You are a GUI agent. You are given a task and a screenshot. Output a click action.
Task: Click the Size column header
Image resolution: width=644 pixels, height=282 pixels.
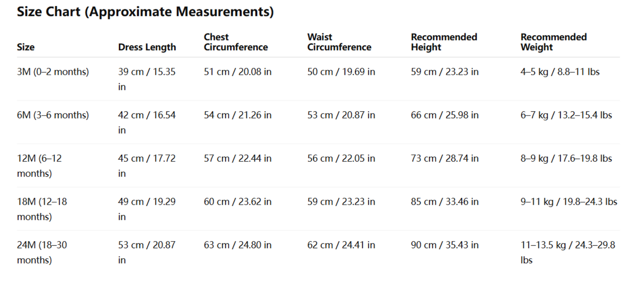[26, 47]
